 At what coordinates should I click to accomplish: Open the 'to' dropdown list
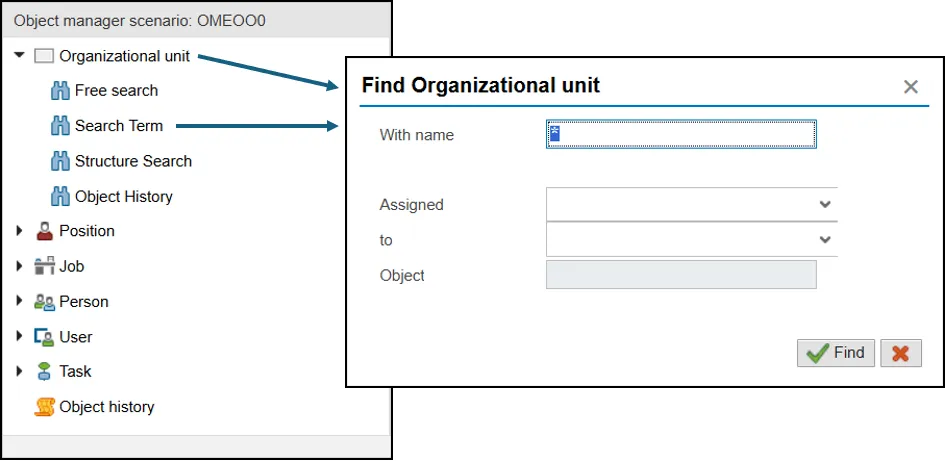click(825, 240)
